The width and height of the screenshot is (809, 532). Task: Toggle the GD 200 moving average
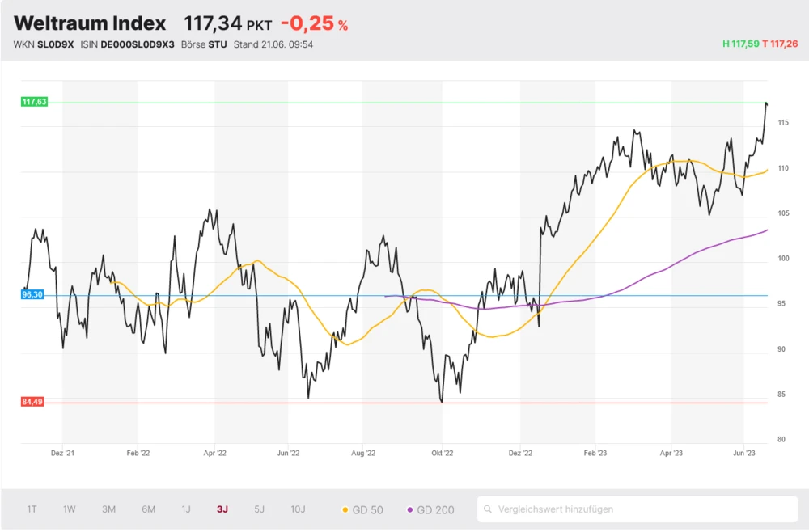[x=430, y=510]
